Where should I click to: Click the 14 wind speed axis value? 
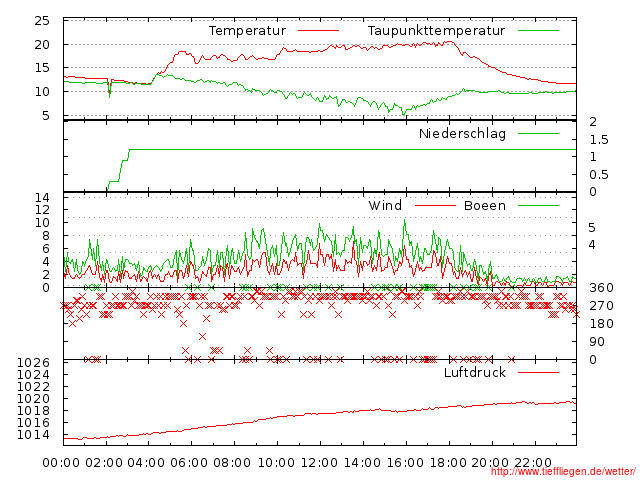(x=42, y=198)
